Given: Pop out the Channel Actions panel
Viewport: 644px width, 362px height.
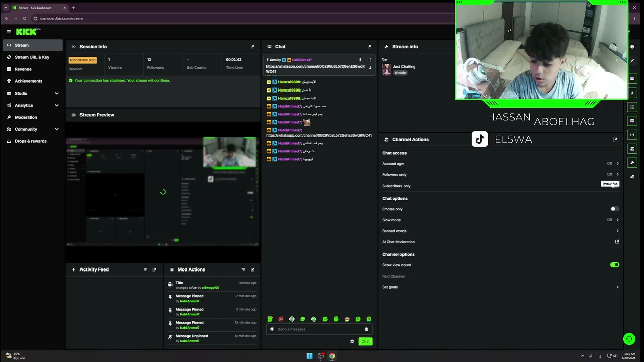Looking at the screenshot, I should [615, 140].
